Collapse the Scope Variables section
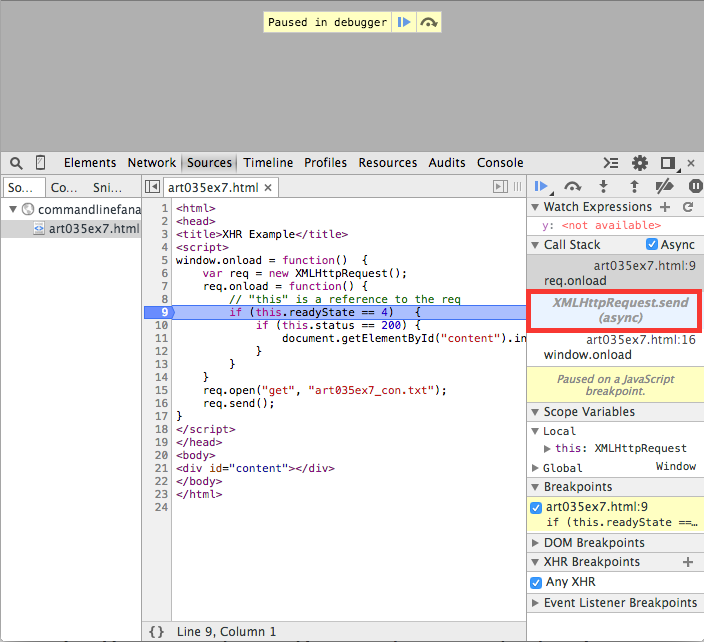Viewport: 704px width, 642px height. (x=535, y=412)
